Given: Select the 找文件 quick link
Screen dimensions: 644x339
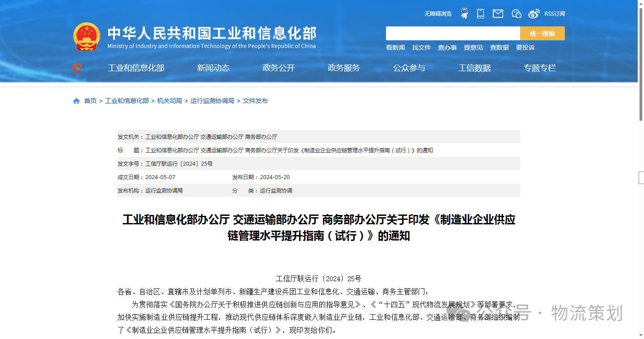Looking at the screenshot, I should [421, 47].
